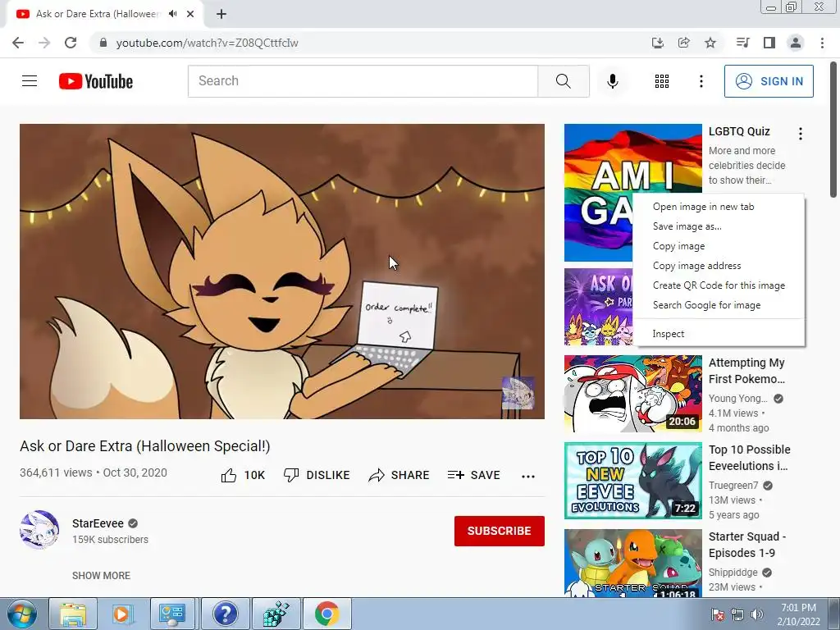This screenshot has height=630, width=840.
Task: Open the Top 10 New Eevee Evolutions thumbnail
Action: point(632,481)
